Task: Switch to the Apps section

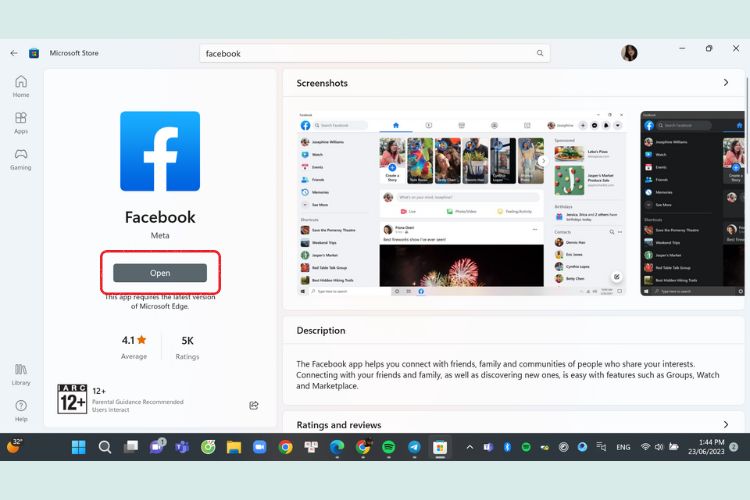Action: (x=21, y=122)
